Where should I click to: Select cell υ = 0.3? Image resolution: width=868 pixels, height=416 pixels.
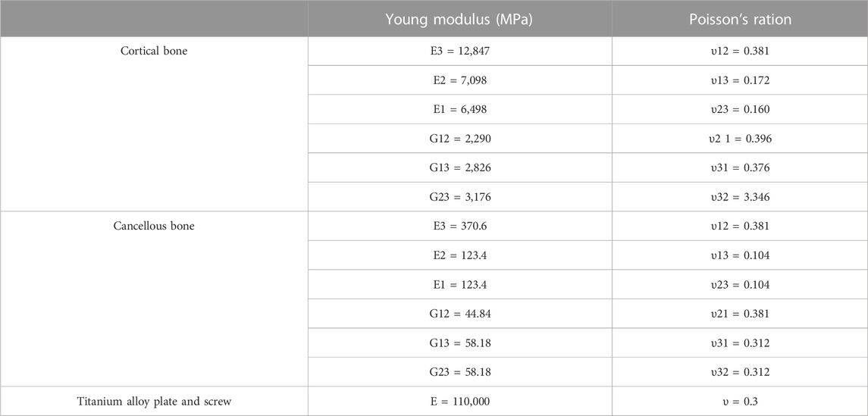tap(740, 401)
